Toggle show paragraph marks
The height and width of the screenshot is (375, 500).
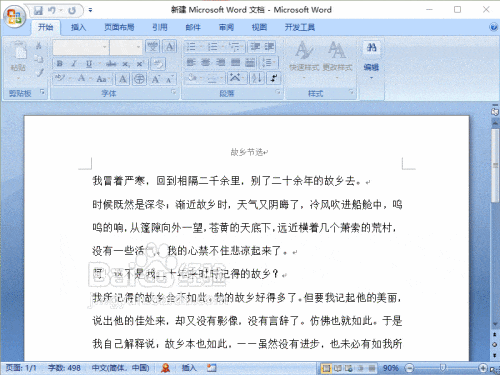pyautogui.click(x=274, y=78)
